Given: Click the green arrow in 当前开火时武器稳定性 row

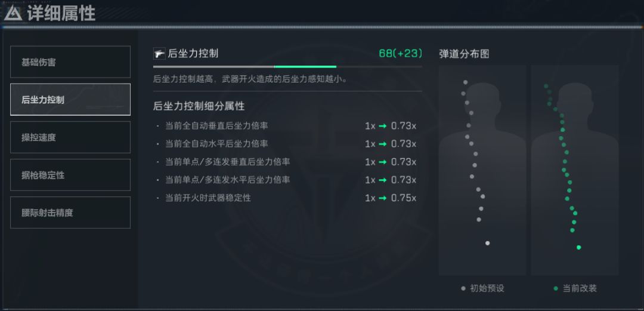Looking at the screenshot, I should (x=382, y=198).
